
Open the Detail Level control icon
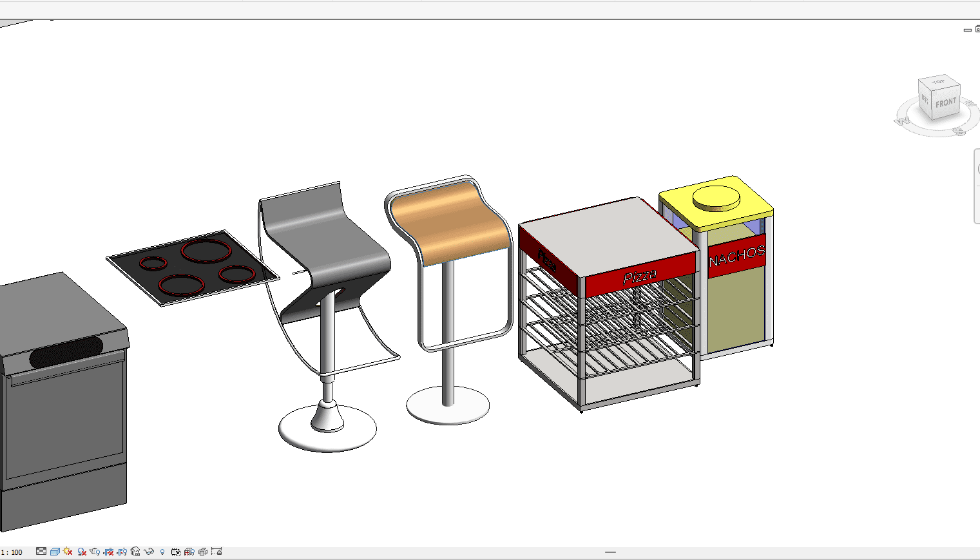[x=41, y=552]
